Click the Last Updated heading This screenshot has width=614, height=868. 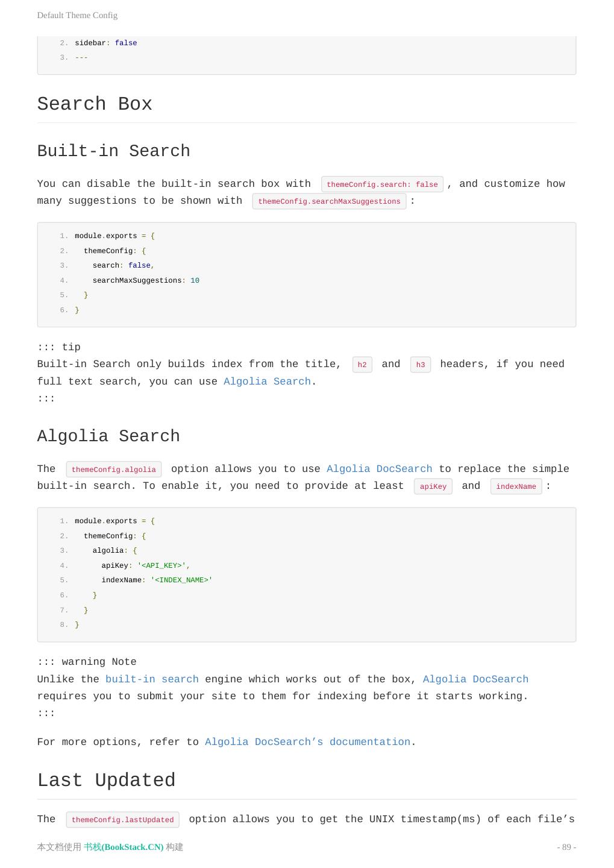tap(106, 780)
